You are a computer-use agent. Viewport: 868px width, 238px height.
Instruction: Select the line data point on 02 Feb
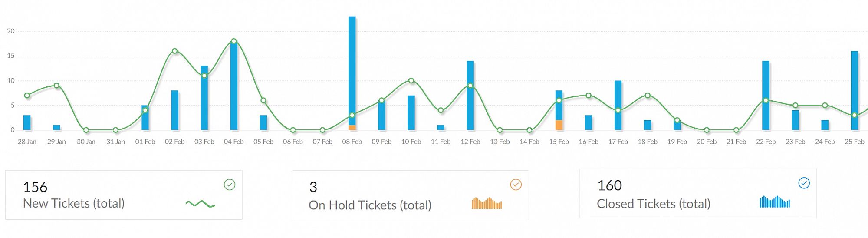click(x=175, y=51)
